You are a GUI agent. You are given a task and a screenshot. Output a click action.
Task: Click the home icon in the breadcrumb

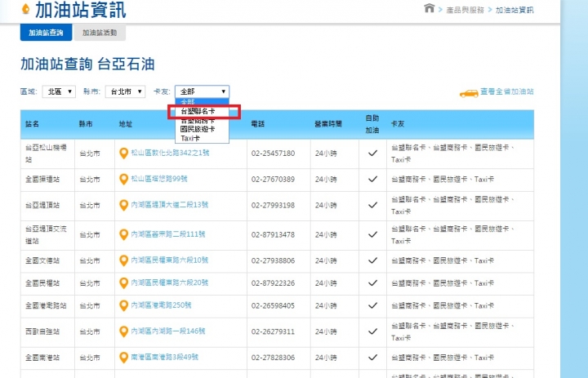429,8
